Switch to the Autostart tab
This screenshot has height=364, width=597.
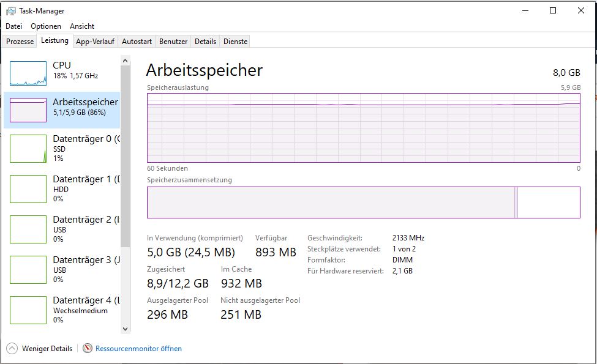pyautogui.click(x=137, y=42)
